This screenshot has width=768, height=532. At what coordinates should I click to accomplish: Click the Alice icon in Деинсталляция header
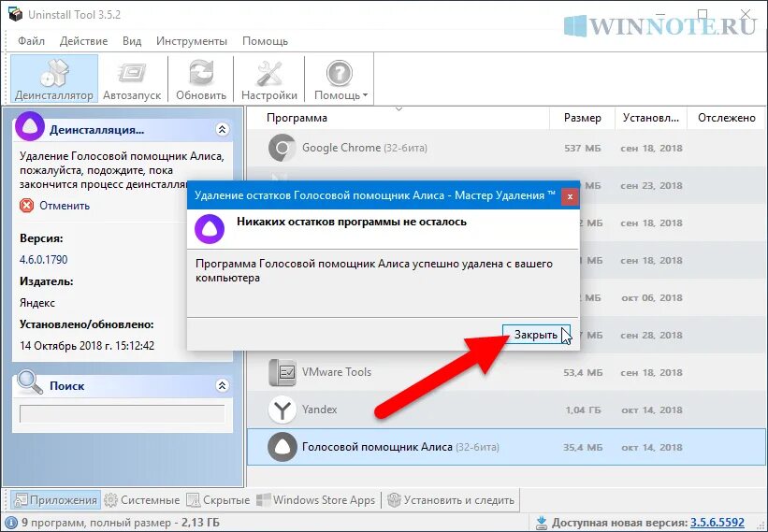click(x=30, y=126)
